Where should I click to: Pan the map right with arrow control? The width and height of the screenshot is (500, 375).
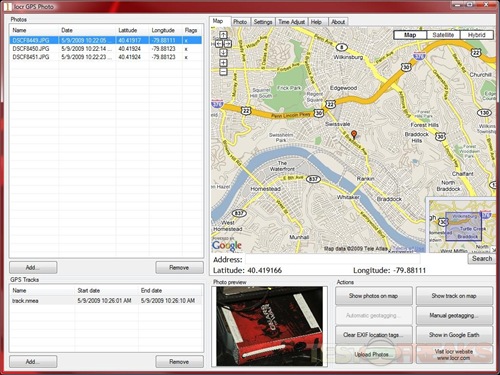pos(228,44)
